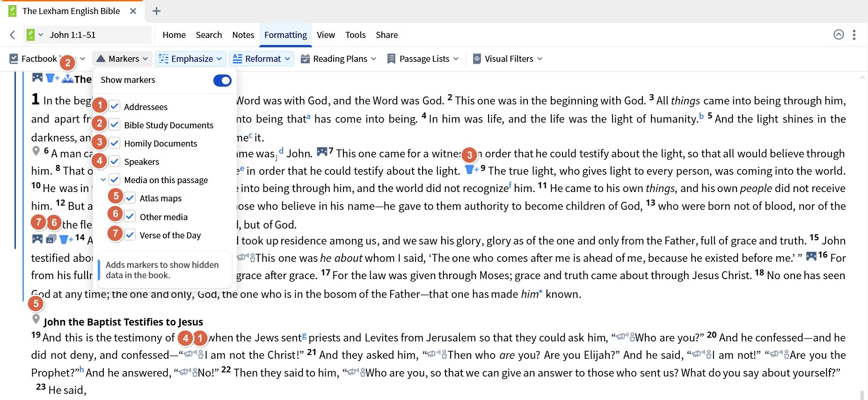Open footnote b after 'light of humanity'
The image size is (868, 400).
tap(701, 115)
